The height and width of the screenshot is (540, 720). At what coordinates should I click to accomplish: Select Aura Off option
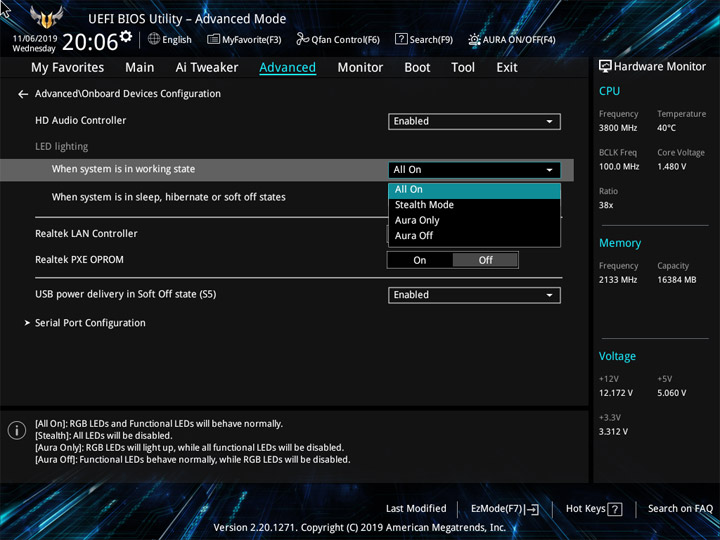tap(474, 236)
